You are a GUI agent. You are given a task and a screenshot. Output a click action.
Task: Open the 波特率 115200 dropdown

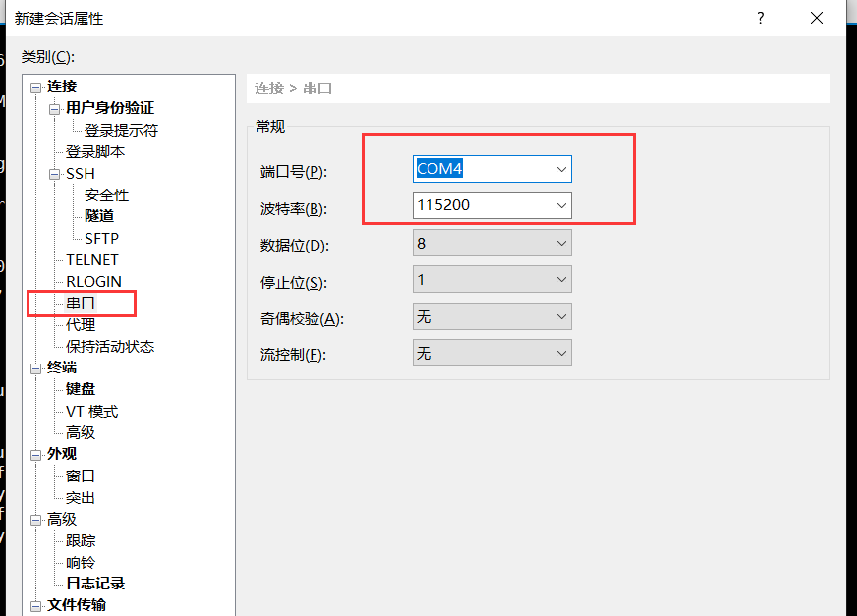click(561, 205)
